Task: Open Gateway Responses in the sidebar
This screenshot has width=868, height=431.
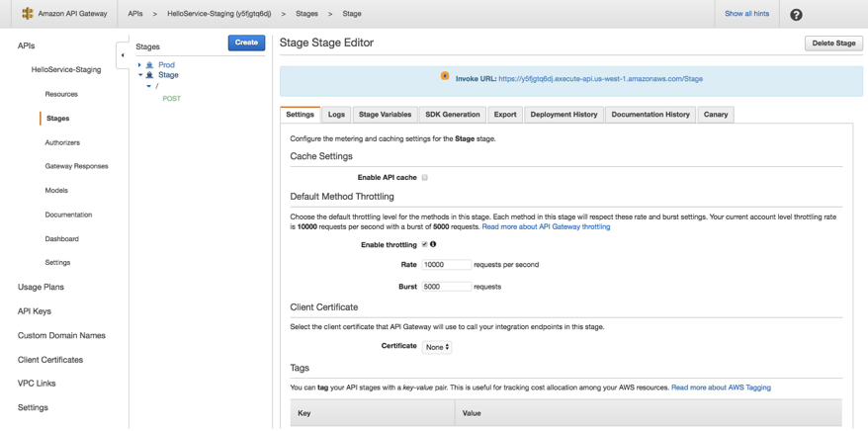Action: click(x=76, y=166)
